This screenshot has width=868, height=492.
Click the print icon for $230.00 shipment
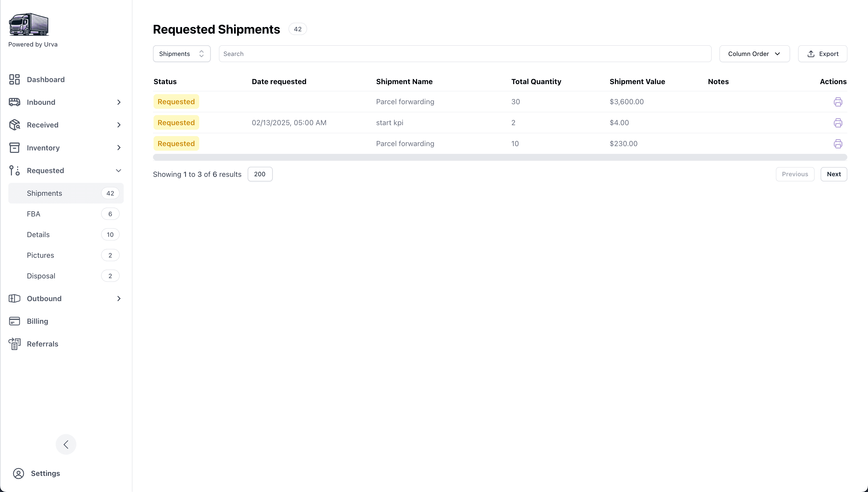pos(838,144)
